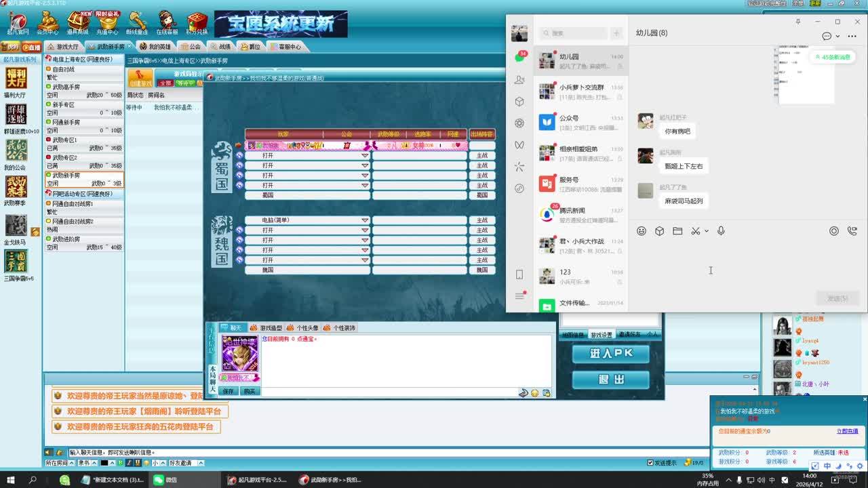The height and width of the screenshot is (488, 868).
Task: Open Windows taskbar search
Action: 33,480
